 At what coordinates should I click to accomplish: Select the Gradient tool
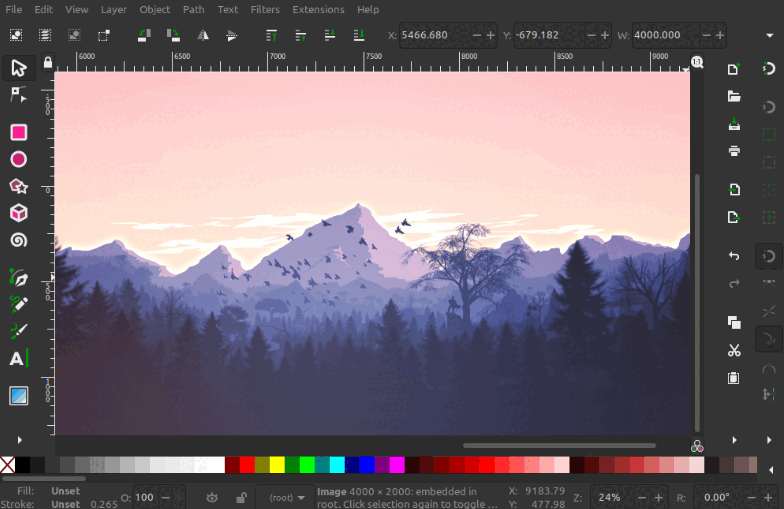[18, 396]
